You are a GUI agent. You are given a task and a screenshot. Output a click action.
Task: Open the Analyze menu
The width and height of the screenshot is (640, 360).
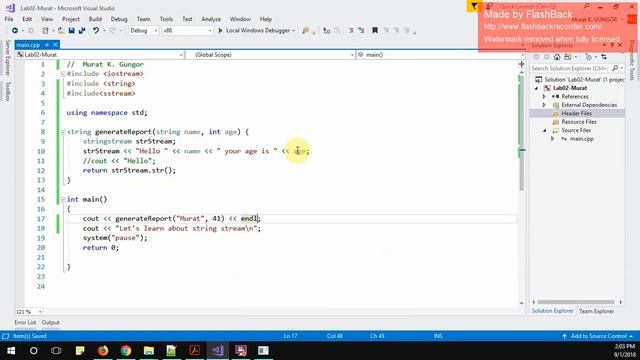pyautogui.click(x=211, y=19)
